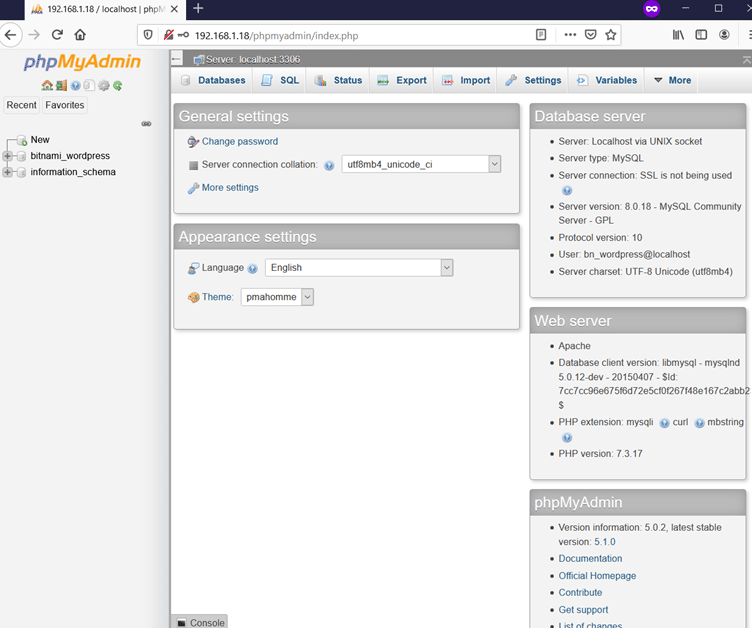The image size is (752, 628).
Task: Switch to the Databases tab
Action: point(212,80)
